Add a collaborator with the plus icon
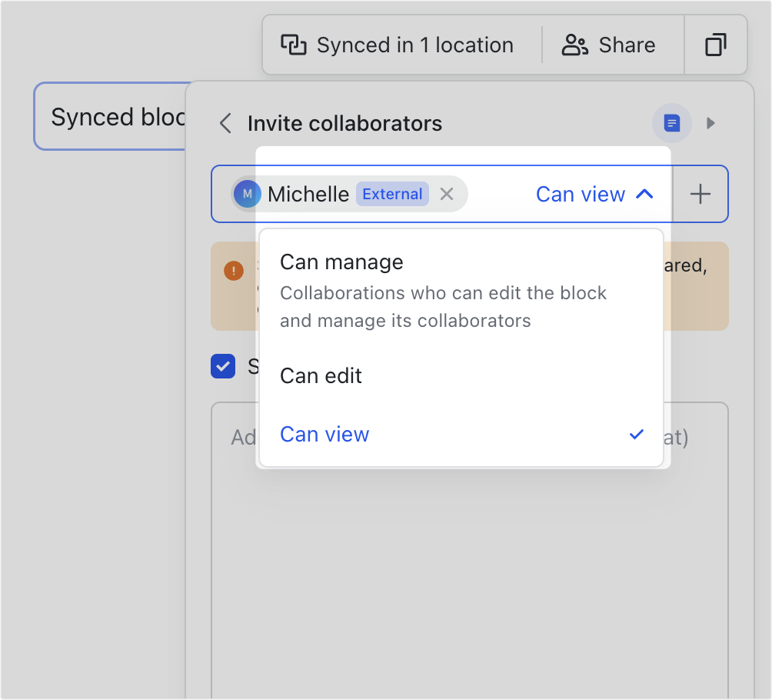The image size is (772, 700). [700, 194]
